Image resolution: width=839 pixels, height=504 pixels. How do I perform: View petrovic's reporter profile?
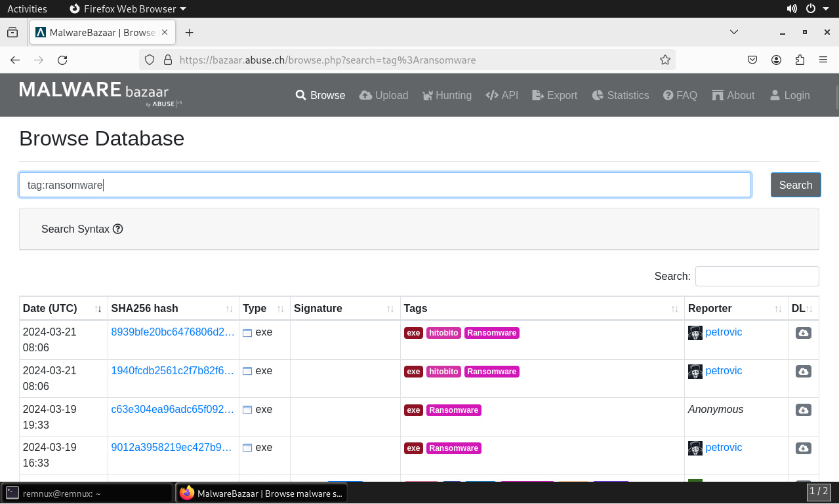pos(723,332)
